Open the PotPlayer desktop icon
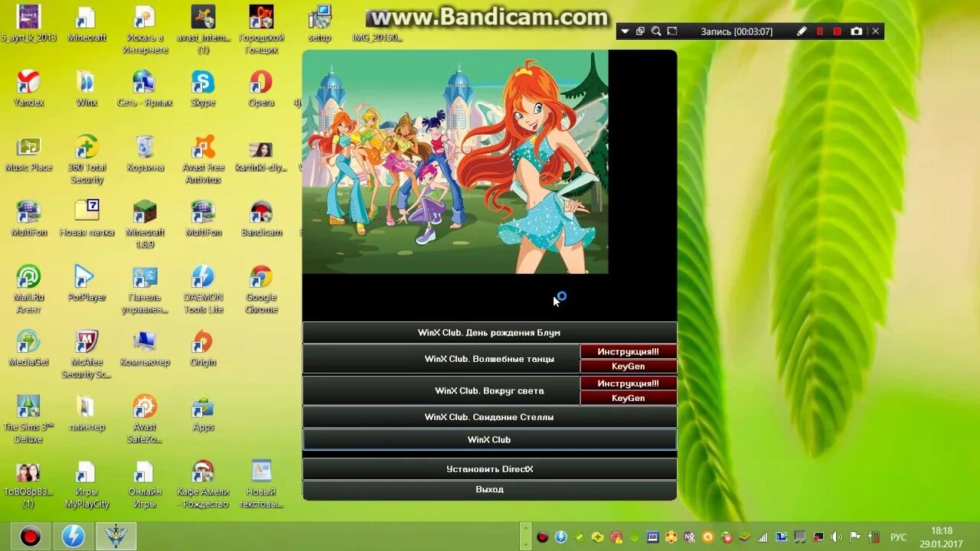This screenshot has height=551, width=980. (87, 282)
